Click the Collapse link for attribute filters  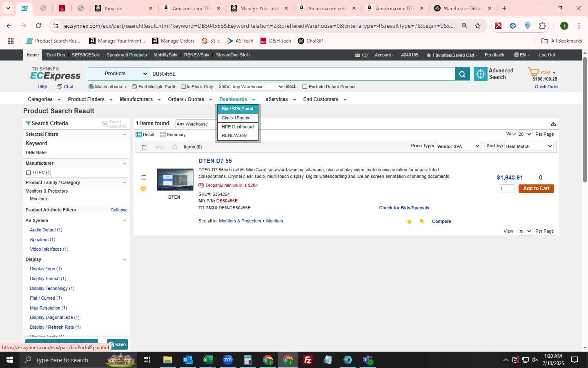point(119,210)
